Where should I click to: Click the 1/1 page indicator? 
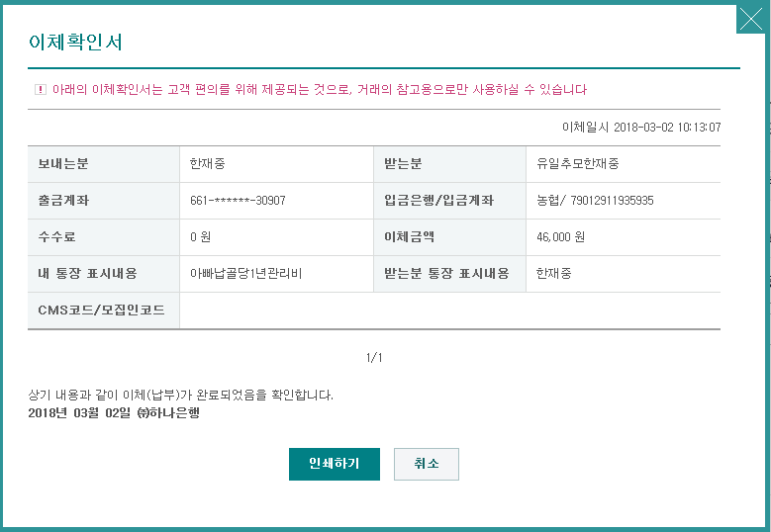(374, 358)
